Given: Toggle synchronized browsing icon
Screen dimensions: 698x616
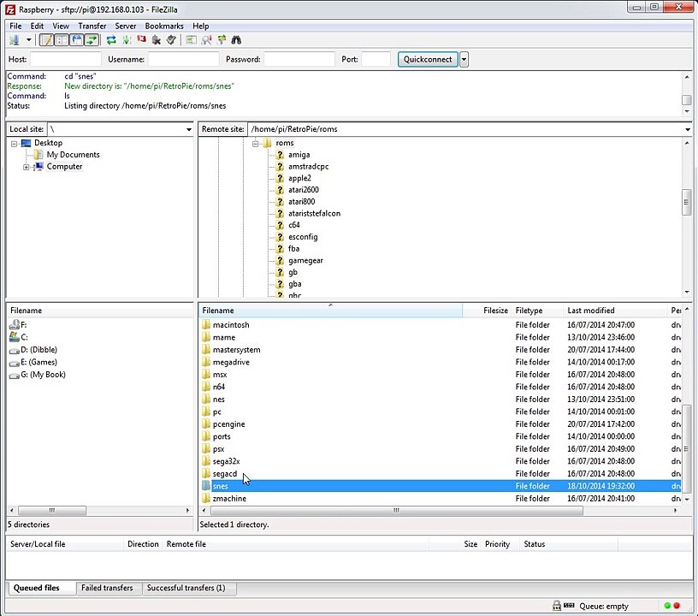Looking at the screenshot, I should pyautogui.click(x=222, y=40).
